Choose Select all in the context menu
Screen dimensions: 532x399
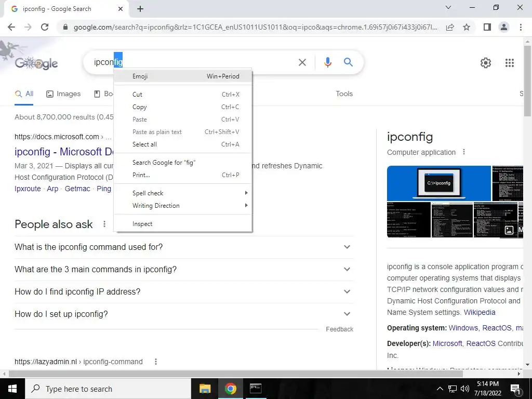183,144
